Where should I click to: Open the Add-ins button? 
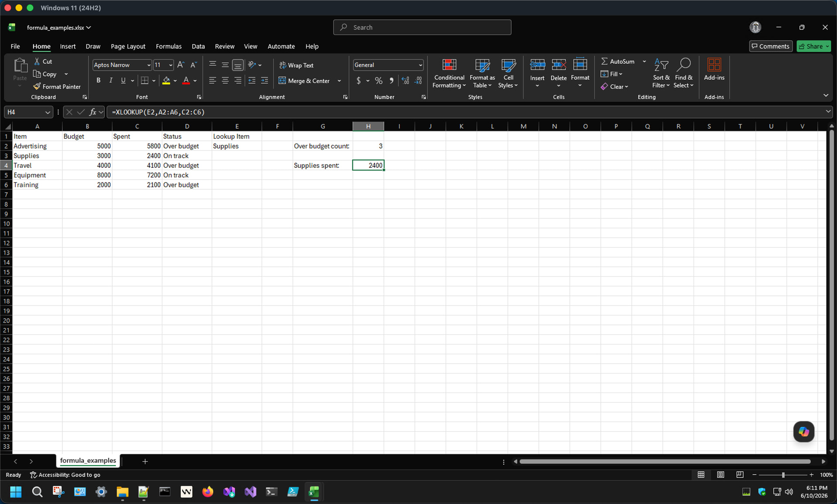click(x=714, y=70)
